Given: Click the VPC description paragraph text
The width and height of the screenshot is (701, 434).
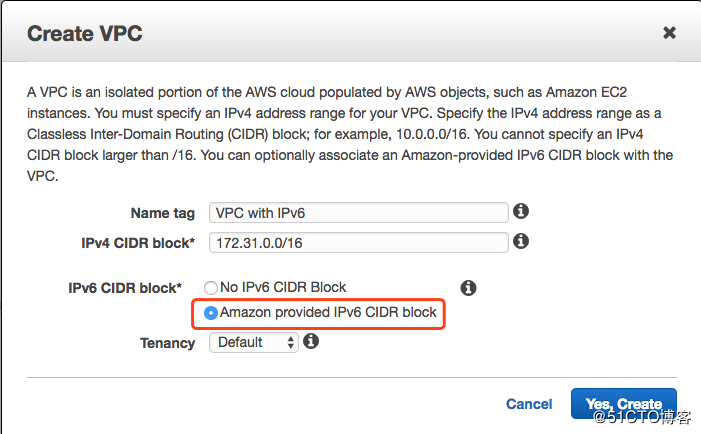Looking at the screenshot, I should tap(350, 127).
